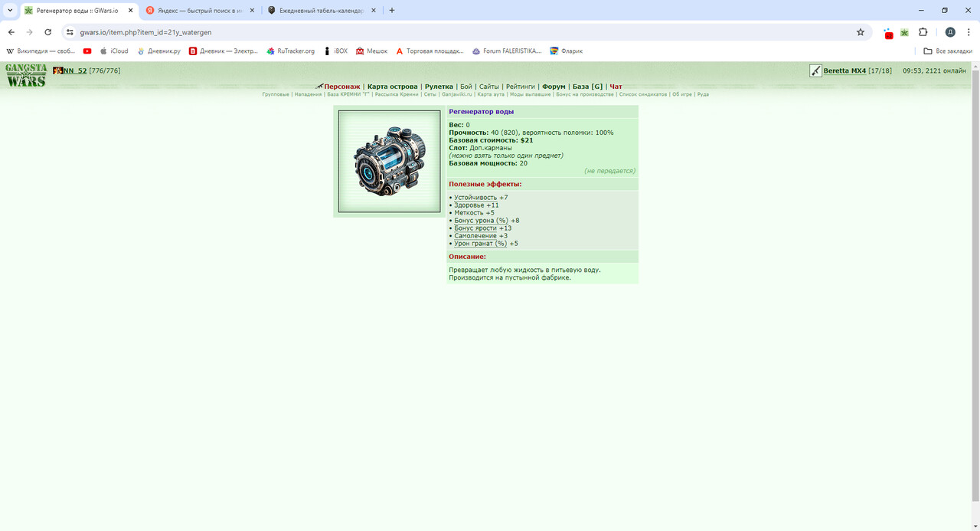
Task: Close the Регенератор воды tab
Action: pos(130,11)
